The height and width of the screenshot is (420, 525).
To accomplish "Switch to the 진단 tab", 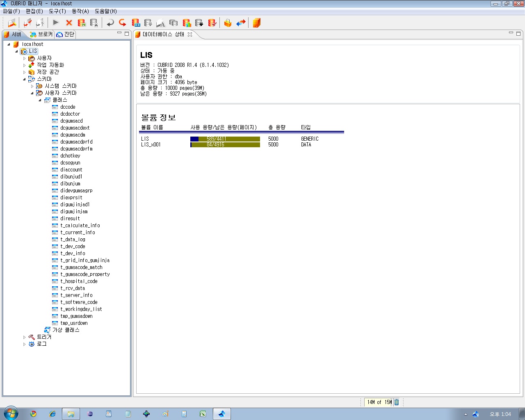I will click(66, 34).
